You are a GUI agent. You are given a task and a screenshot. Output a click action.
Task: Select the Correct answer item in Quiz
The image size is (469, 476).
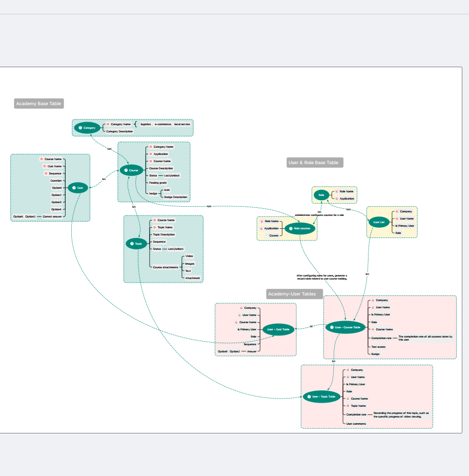(52, 217)
